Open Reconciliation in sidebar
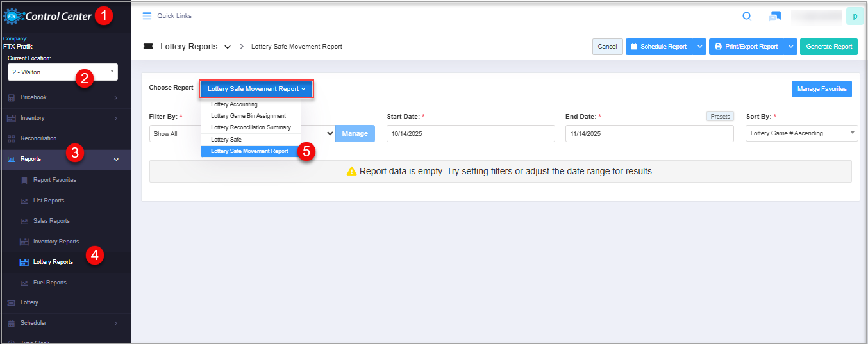Viewport: 868px width, 344px height. (38, 138)
